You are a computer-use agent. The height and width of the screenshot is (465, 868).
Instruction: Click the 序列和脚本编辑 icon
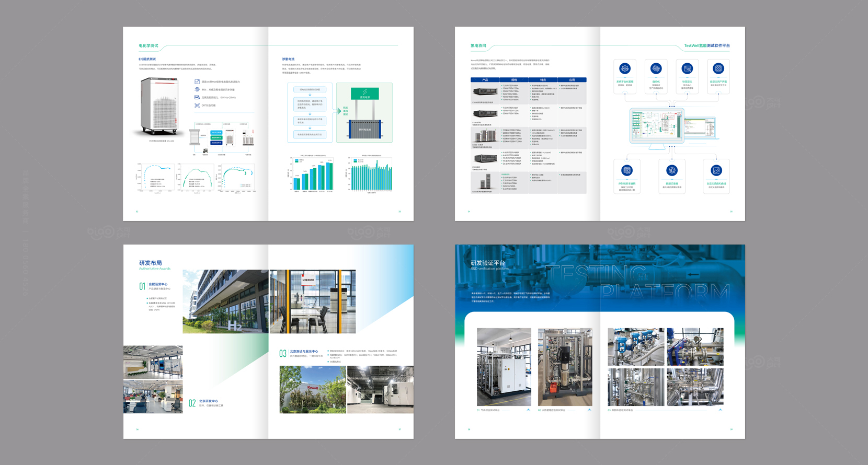[627, 170]
